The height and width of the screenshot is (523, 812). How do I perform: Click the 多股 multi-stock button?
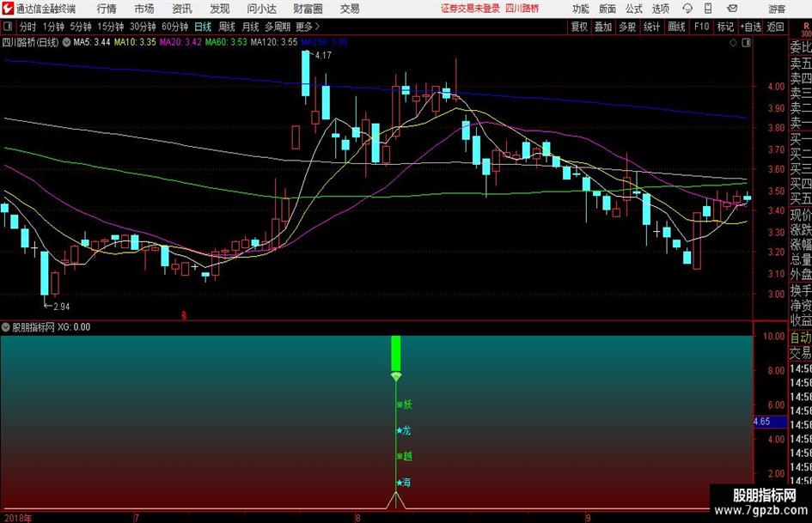click(627, 27)
